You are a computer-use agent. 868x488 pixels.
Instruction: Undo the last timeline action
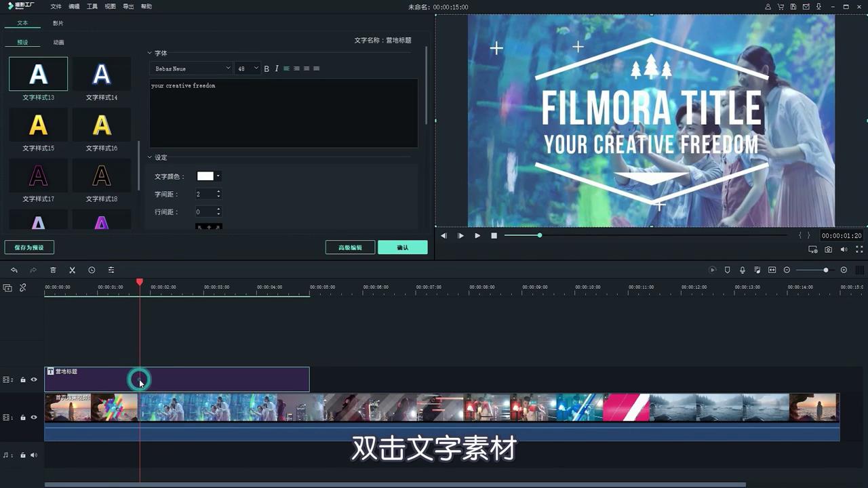pyautogui.click(x=14, y=270)
